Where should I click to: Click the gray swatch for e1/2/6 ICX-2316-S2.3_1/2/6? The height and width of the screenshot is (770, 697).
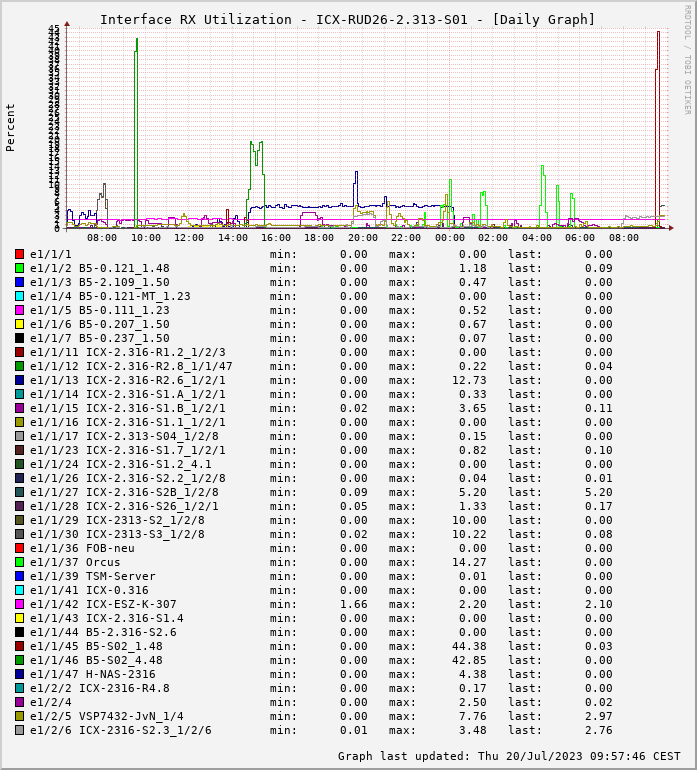point(19,730)
